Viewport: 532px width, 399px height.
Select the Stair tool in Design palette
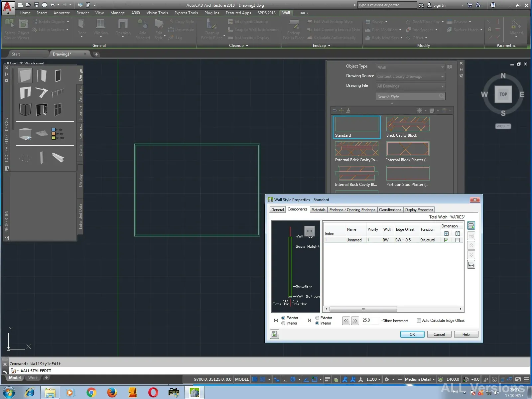point(42,92)
